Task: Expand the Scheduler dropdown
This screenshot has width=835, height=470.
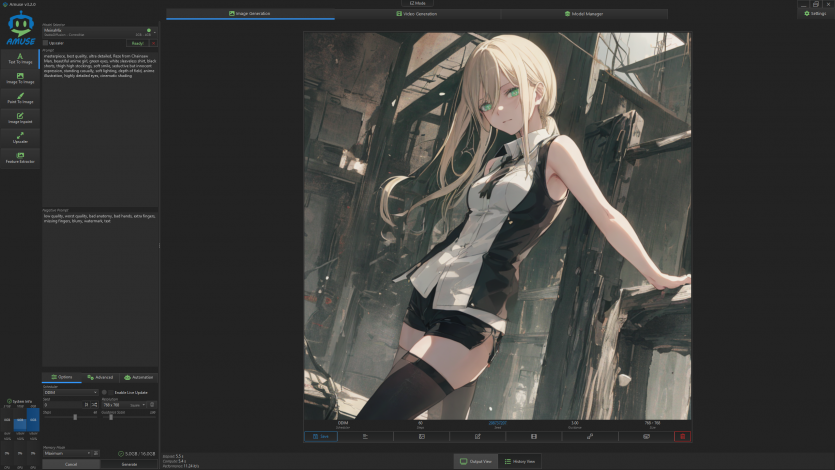Action: pyautogui.click(x=70, y=392)
